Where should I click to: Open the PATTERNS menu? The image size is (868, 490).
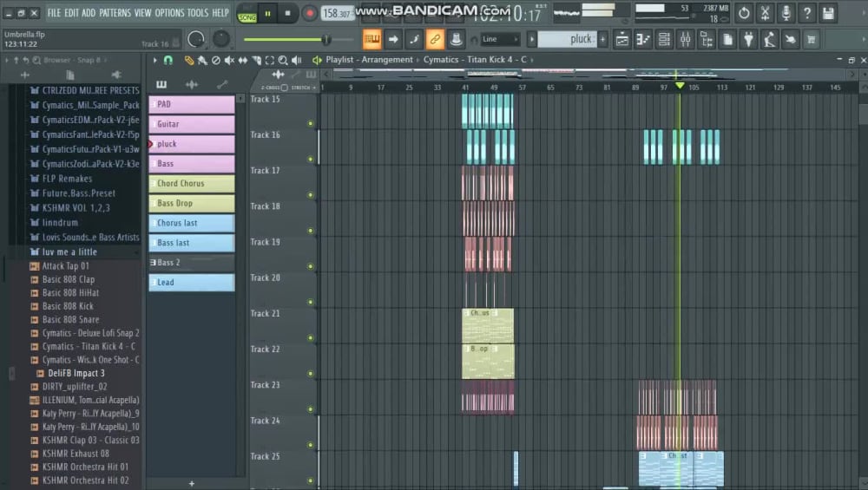[x=115, y=13]
